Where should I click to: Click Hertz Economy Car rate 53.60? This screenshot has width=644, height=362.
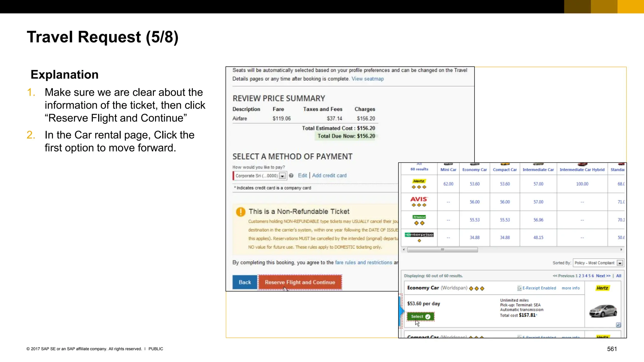pos(475,184)
